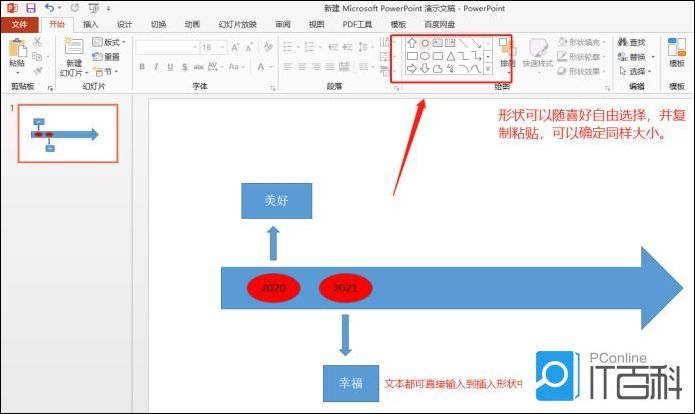Click the redo/repeat icon
Viewport: 695px width, 414px height.
tap(75, 8)
